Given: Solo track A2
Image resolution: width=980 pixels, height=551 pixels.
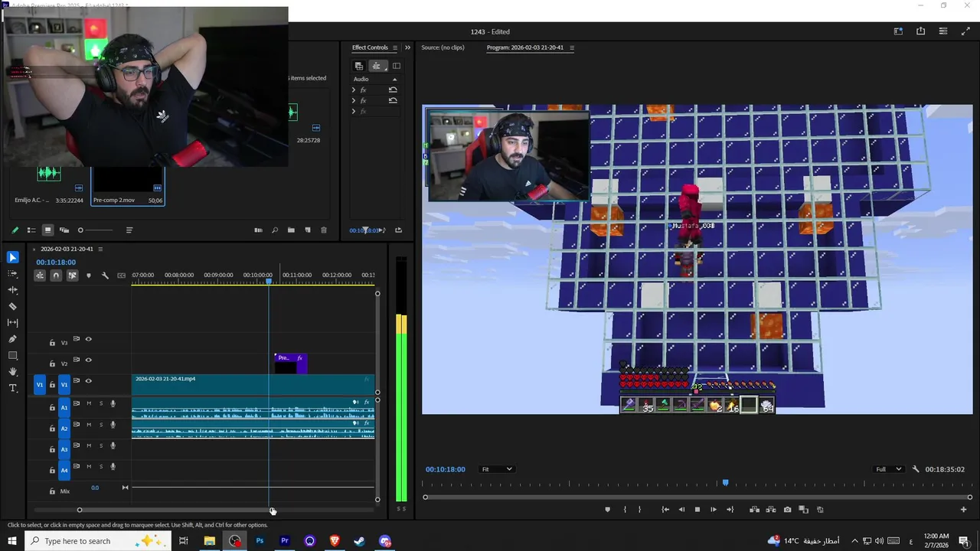Looking at the screenshot, I should pyautogui.click(x=100, y=425).
